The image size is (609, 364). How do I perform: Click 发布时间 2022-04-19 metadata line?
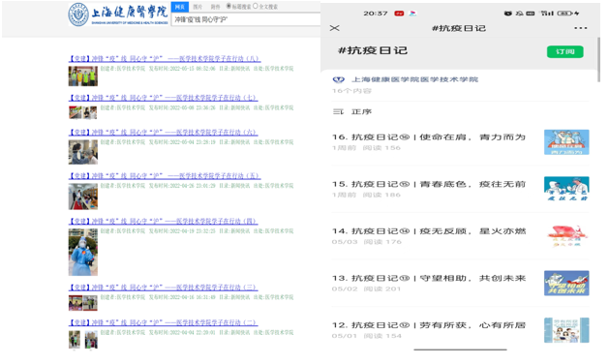[198, 231]
